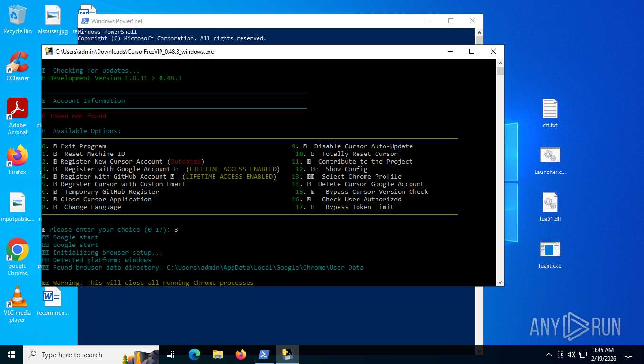The height and width of the screenshot is (364, 644).
Task: Select the lua51.dll file on desktop
Action: tap(550, 207)
